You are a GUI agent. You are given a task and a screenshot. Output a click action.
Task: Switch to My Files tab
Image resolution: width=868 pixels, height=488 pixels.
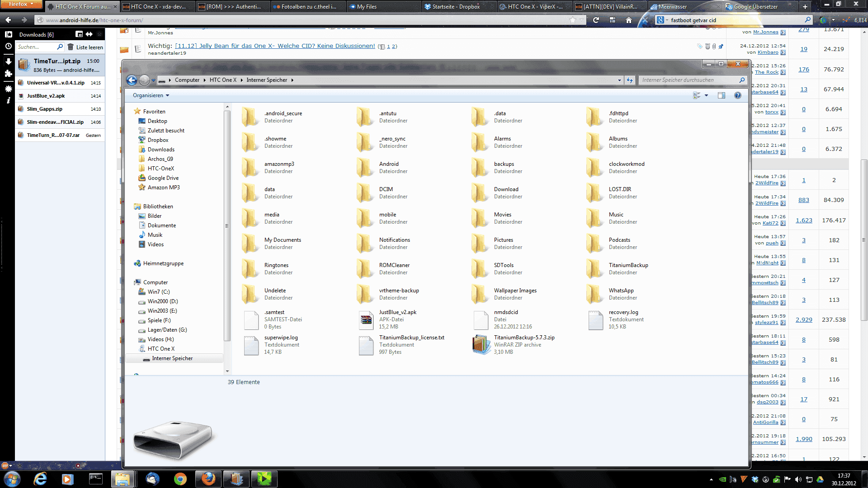pyautogui.click(x=384, y=7)
